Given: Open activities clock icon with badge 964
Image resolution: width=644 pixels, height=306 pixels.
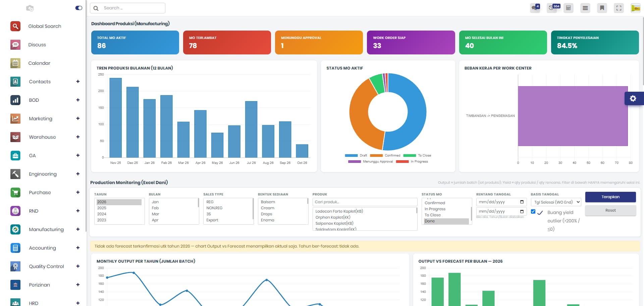Looking at the screenshot, I should [552, 8].
